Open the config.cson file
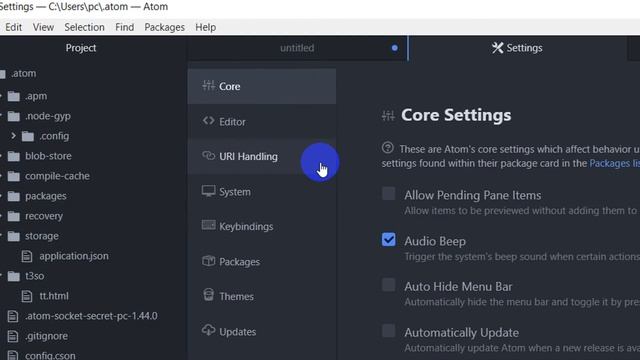640x360 pixels. pyautogui.click(x=50, y=355)
